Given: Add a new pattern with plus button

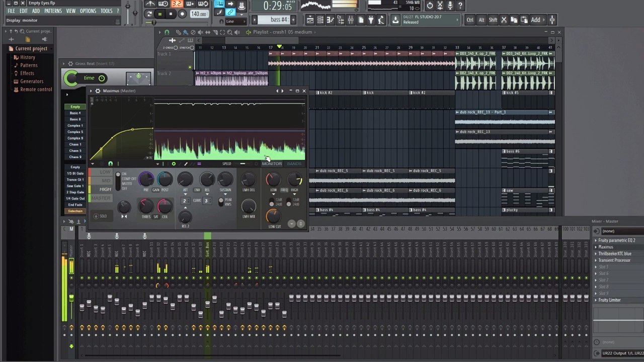Looking at the screenshot, I should [293, 20].
